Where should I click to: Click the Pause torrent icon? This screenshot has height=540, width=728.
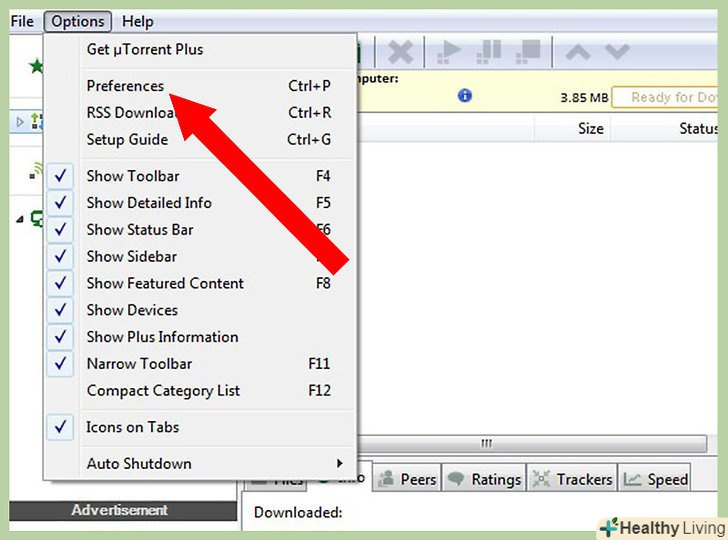click(488, 52)
